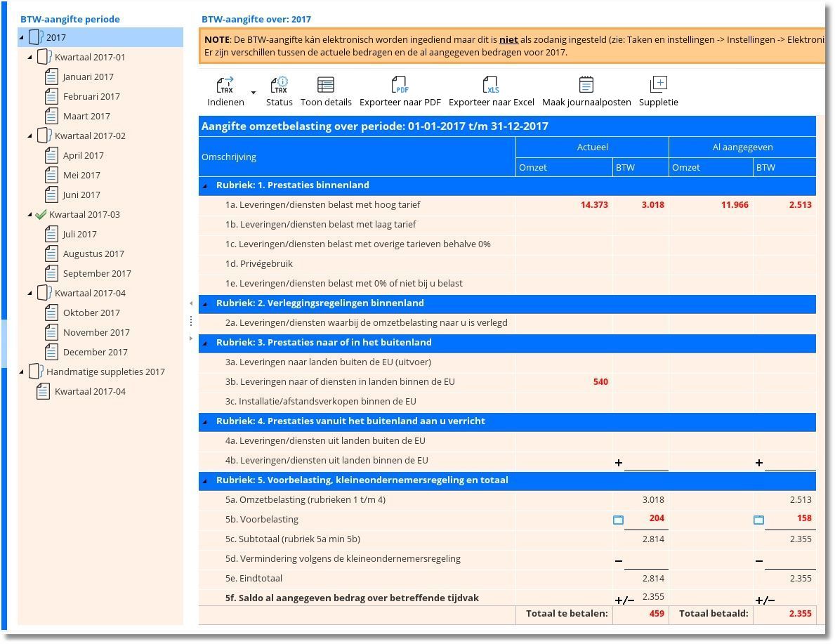
Task: Select Januari 2017 in the period tree
Action: coord(88,77)
